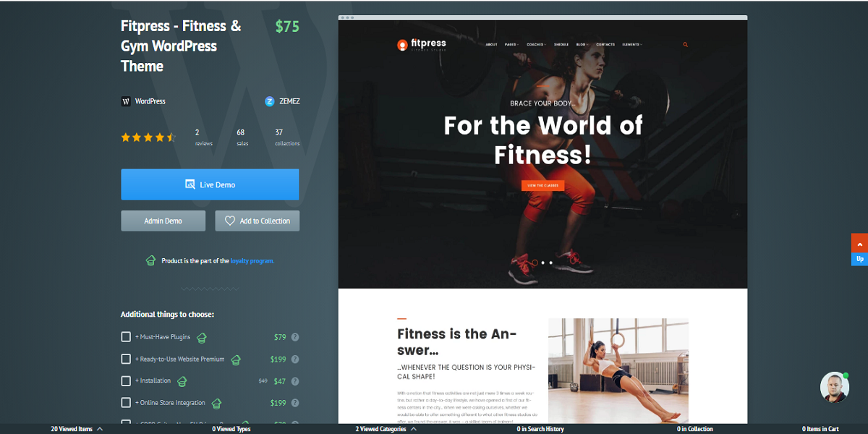
Task: Select SHEDULE in the preview menu
Action: (561, 45)
